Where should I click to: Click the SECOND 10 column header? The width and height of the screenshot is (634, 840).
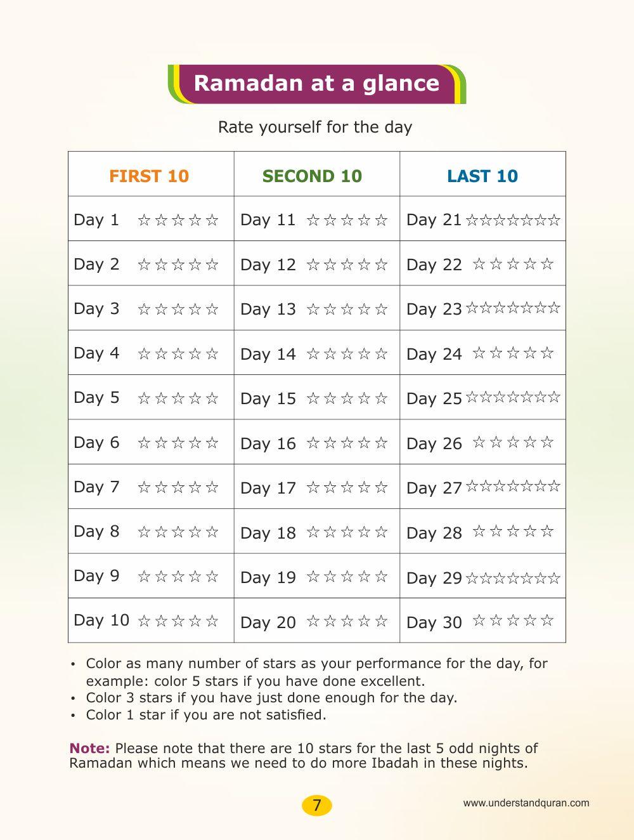click(312, 176)
